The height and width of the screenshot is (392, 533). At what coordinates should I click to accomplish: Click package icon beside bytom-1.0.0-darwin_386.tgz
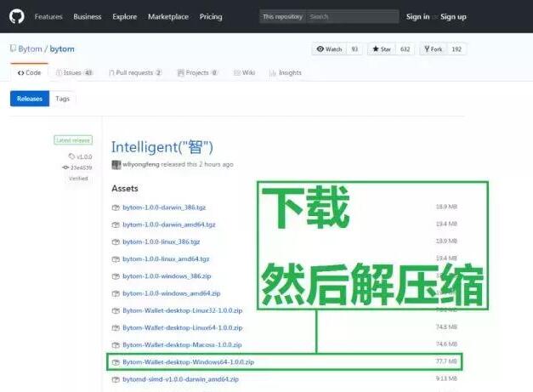coord(116,207)
